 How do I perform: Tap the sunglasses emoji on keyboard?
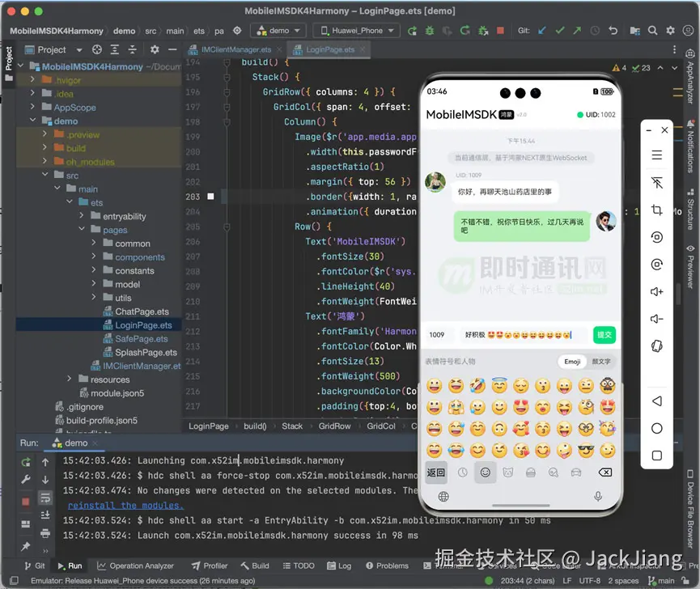tap(586, 451)
